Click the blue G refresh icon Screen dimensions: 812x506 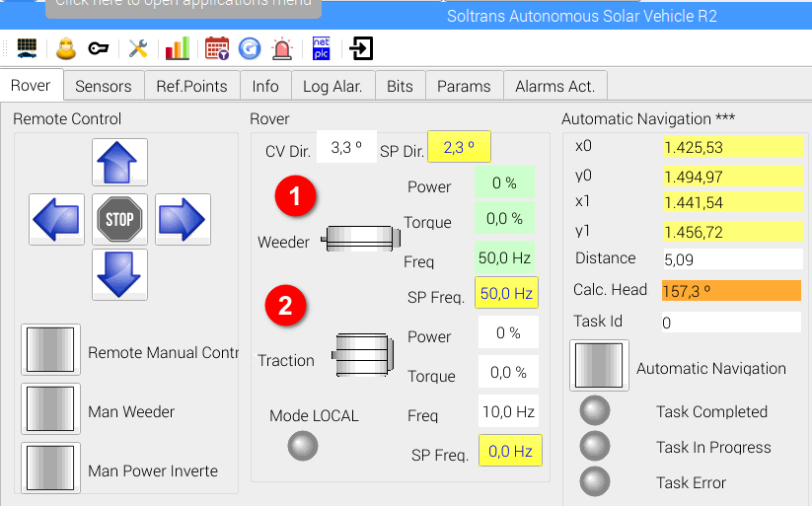250,48
